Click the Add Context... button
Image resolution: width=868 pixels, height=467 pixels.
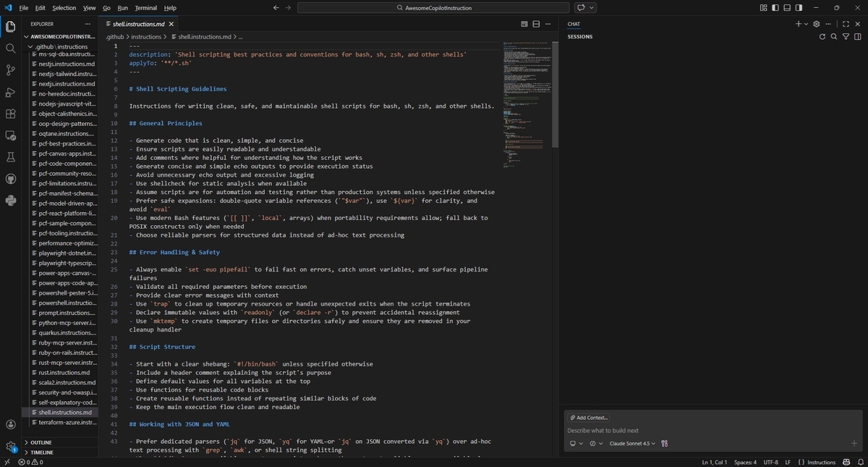pos(589,418)
